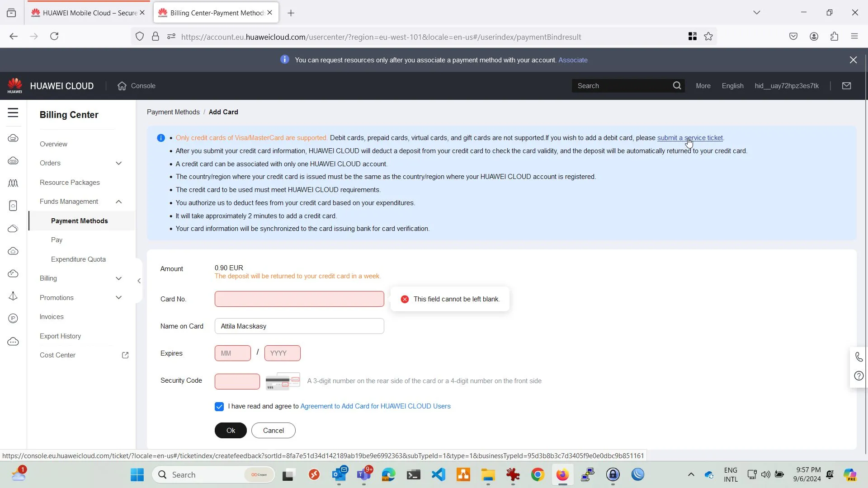Open the messages envelope icon
Screen dimensions: 868x488
point(847,86)
